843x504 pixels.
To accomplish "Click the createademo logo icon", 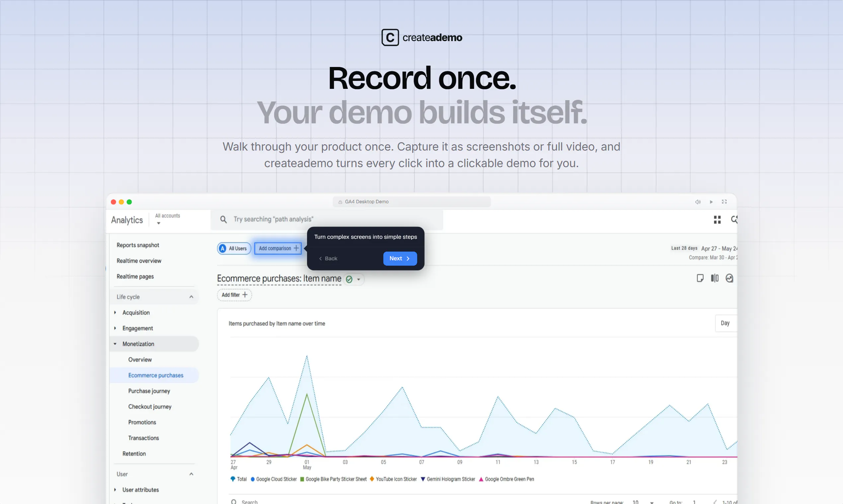I will (x=390, y=37).
